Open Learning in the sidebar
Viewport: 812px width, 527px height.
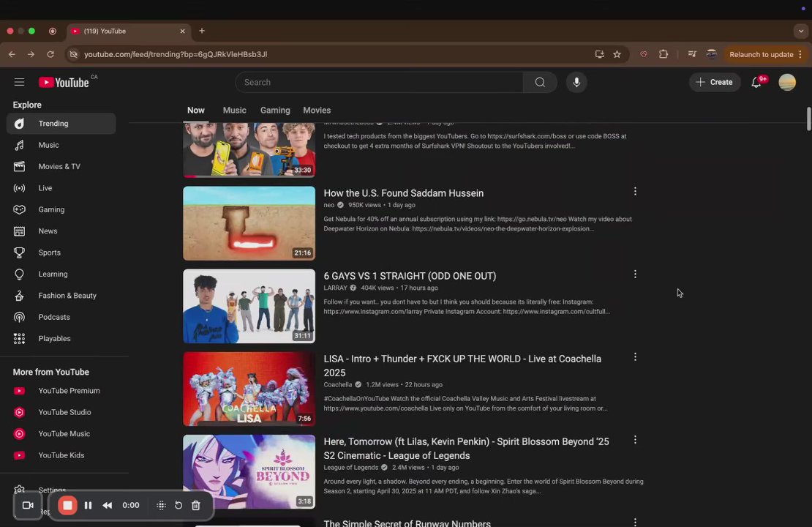[61, 274]
